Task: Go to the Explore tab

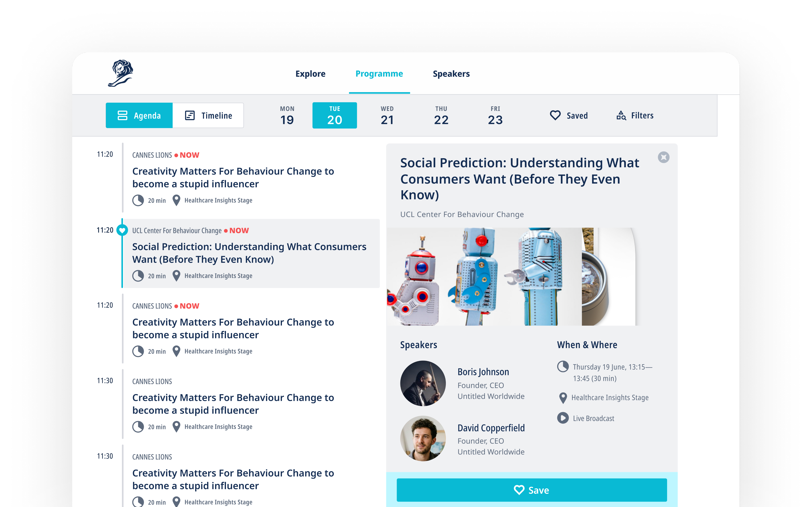Action: coord(310,74)
